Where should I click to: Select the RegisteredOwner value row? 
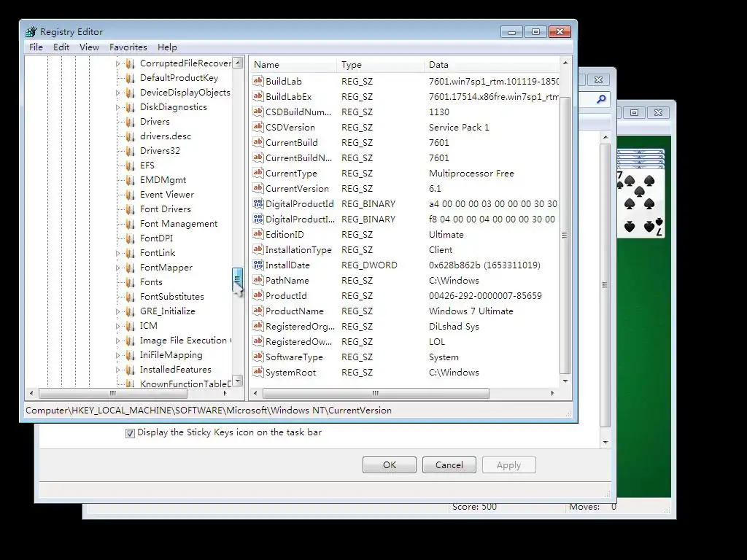(x=404, y=341)
